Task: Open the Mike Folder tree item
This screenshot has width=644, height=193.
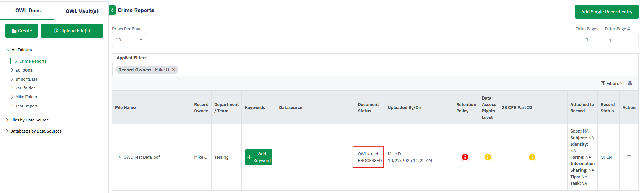Action: tap(26, 97)
